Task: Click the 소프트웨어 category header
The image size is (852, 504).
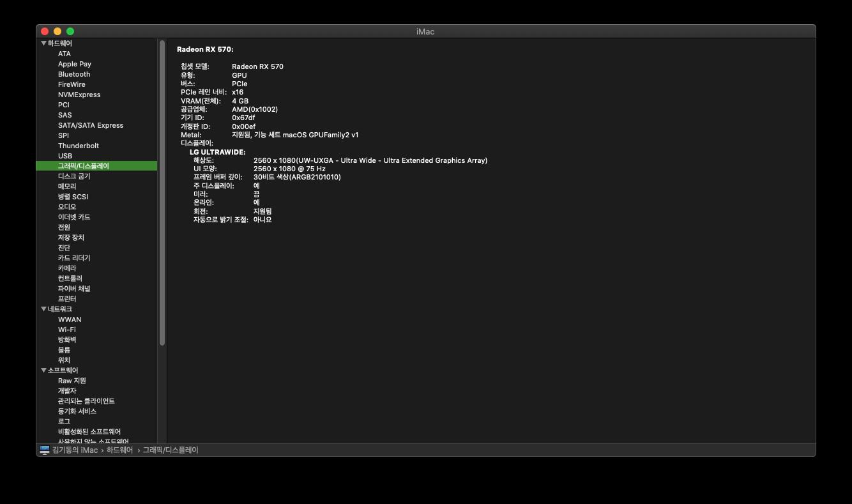Action: 63,370
